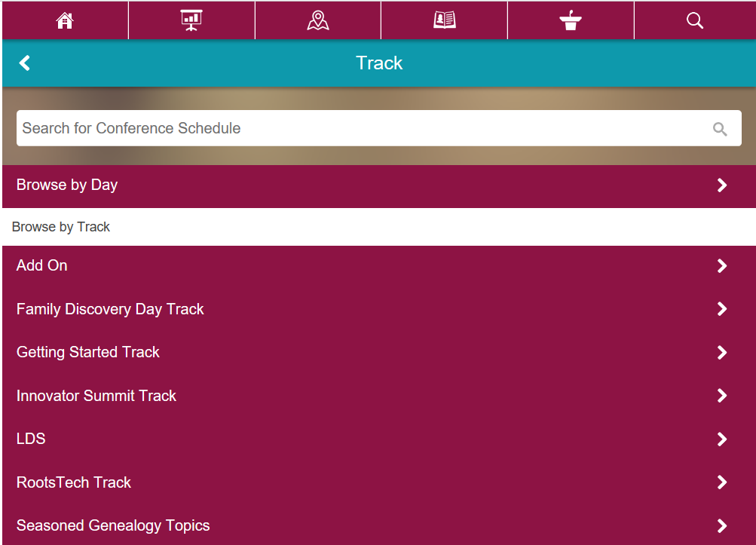The width and height of the screenshot is (756, 545).
Task: Select Family Discovery Day Track
Action: (379, 308)
